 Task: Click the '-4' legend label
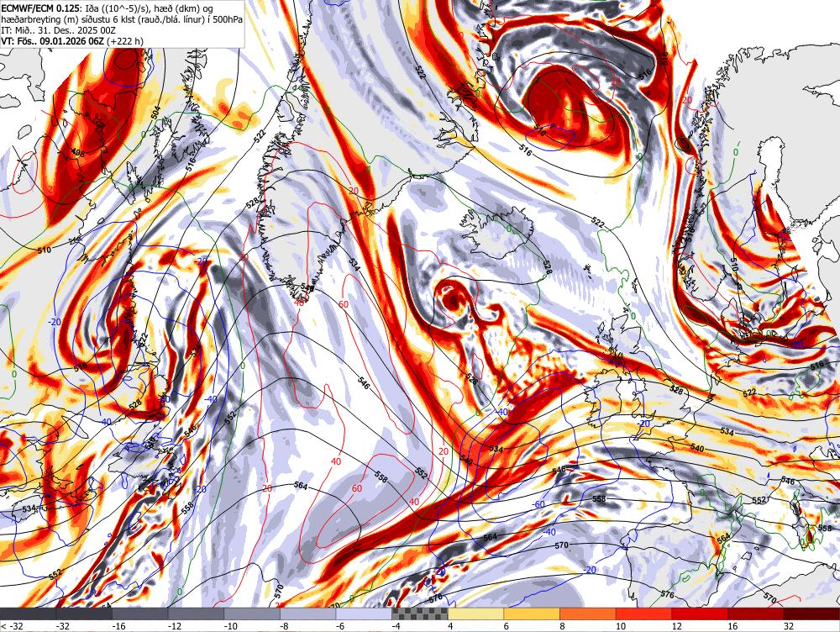pos(396,626)
